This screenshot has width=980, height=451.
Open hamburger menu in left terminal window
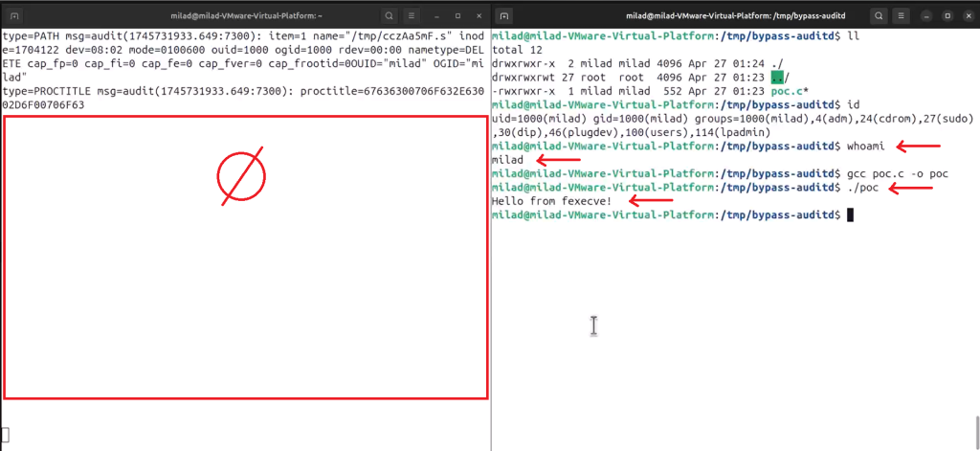411,15
